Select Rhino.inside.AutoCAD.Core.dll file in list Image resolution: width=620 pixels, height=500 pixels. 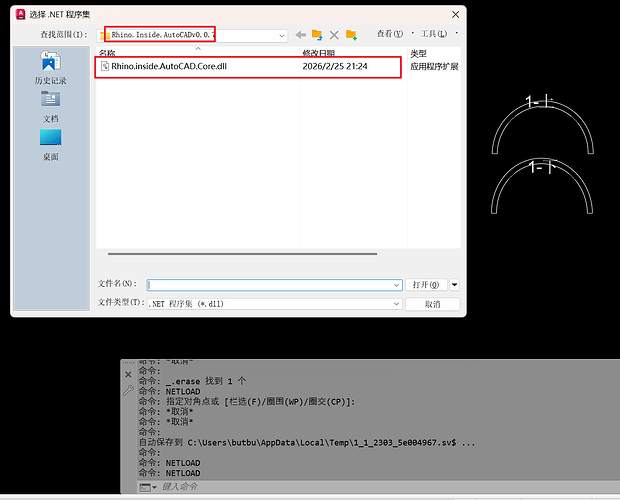click(169, 66)
